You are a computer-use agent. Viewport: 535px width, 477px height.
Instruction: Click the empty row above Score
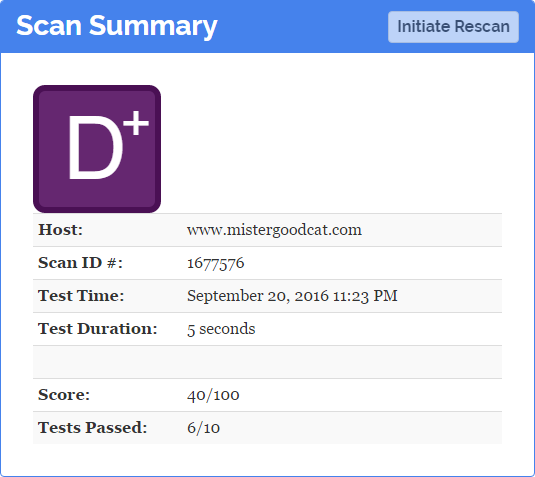[x=268, y=362]
